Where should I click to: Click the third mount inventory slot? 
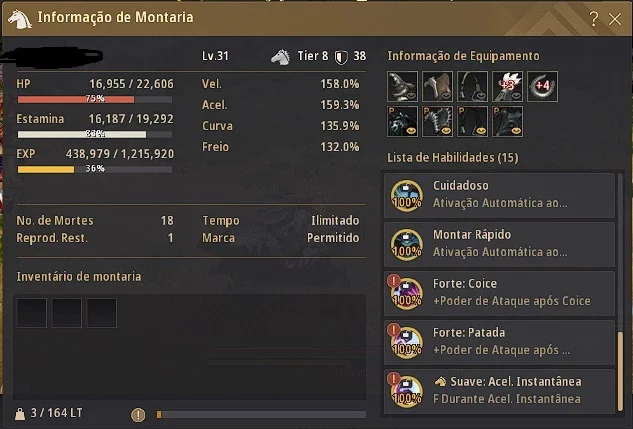coord(102,313)
